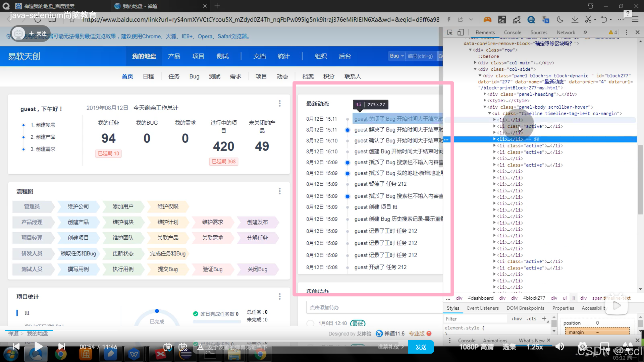The image size is (644, 362).
Task: Open the 产品 main navigation menu
Action: tap(174, 56)
